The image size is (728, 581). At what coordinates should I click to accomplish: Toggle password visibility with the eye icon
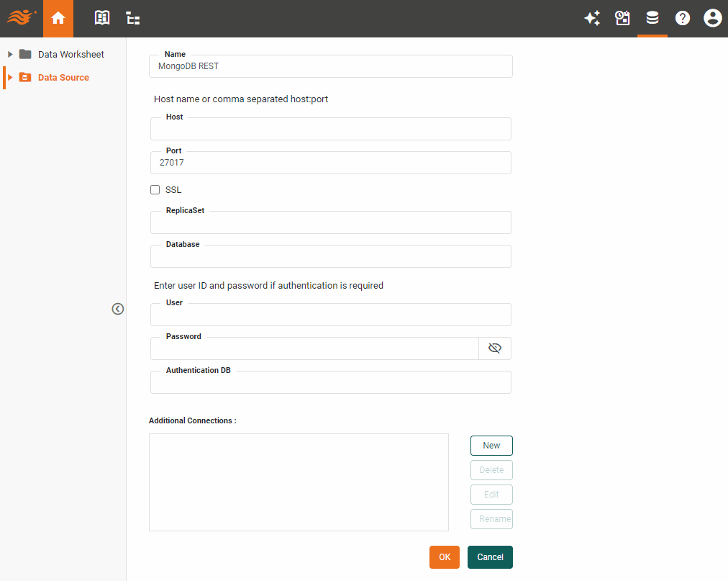495,348
